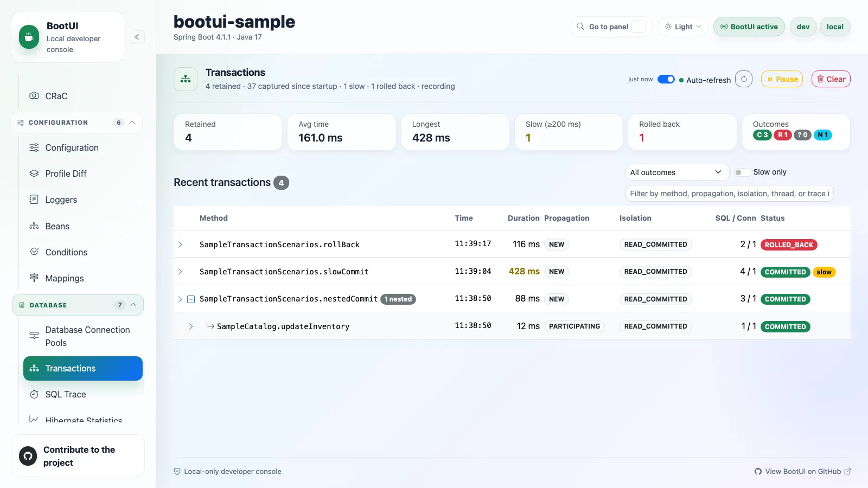Click the Recent transactions count badge 4
Screen dimensions: 868x488
pos(281,183)
